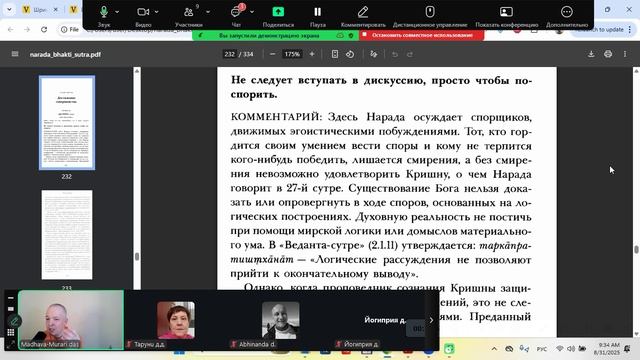Stop screen sharing via red button
The width and height of the screenshot is (640, 360).
422,36
